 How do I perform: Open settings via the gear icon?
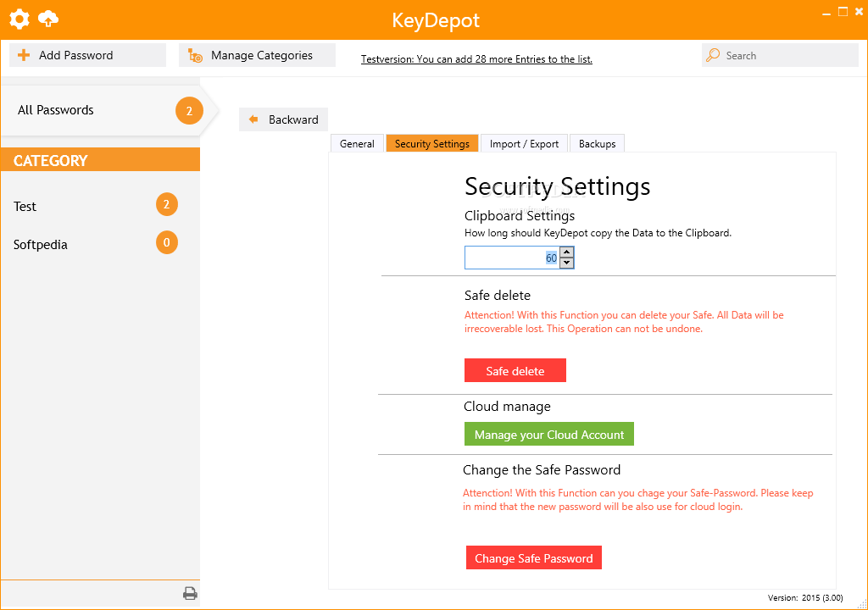(x=19, y=19)
